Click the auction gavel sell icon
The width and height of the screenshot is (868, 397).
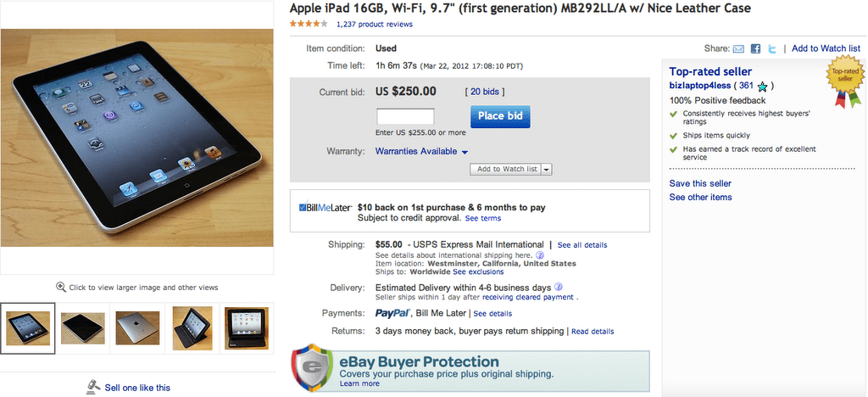[93, 387]
